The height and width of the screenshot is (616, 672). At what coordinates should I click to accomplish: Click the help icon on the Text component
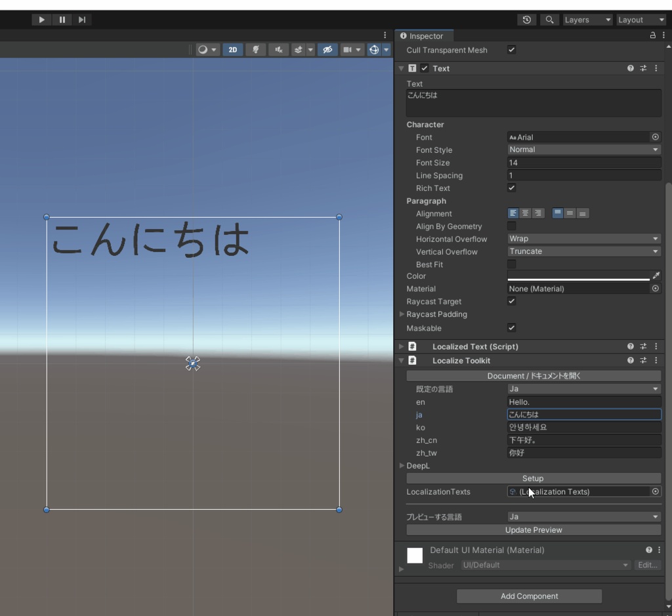click(630, 68)
